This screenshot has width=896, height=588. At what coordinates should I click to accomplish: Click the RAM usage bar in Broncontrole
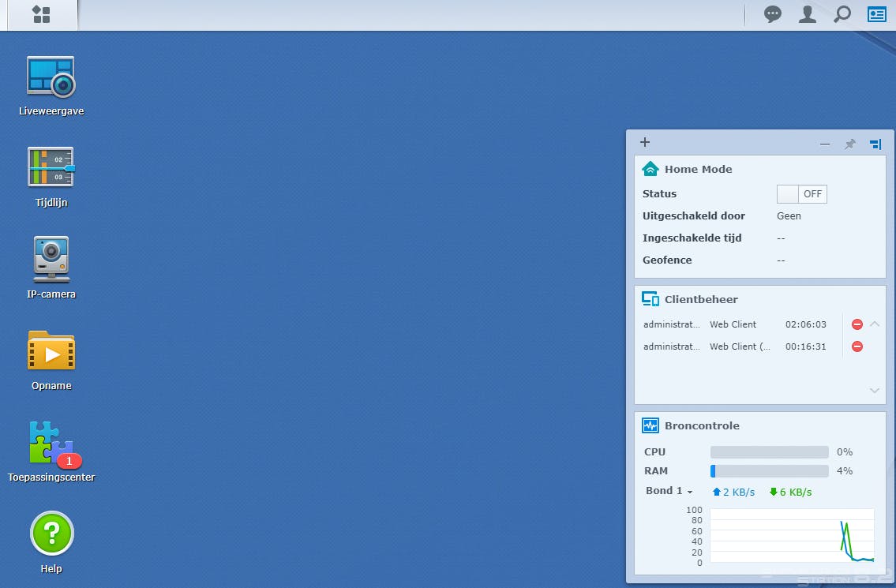pos(768,471)
